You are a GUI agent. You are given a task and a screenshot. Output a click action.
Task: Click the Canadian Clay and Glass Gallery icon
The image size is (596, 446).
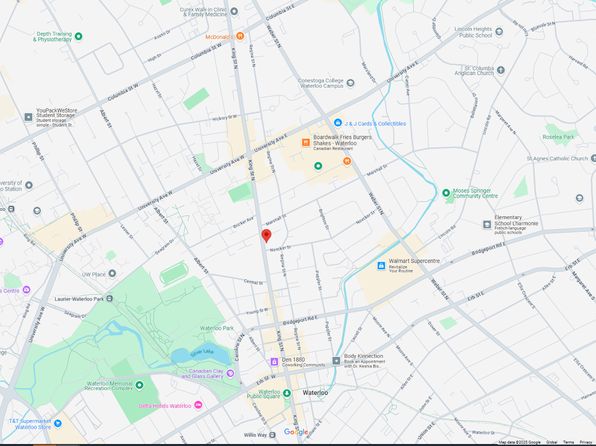230,373
